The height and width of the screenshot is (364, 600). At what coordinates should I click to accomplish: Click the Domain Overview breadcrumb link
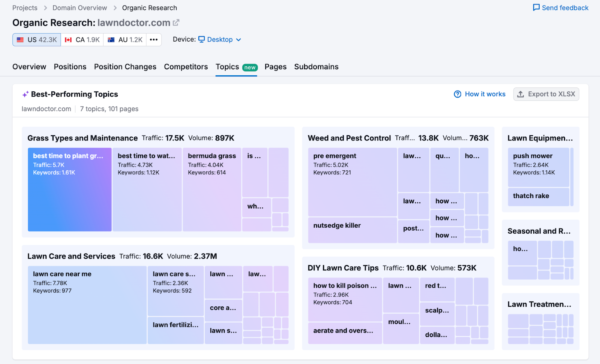(79, 8)
